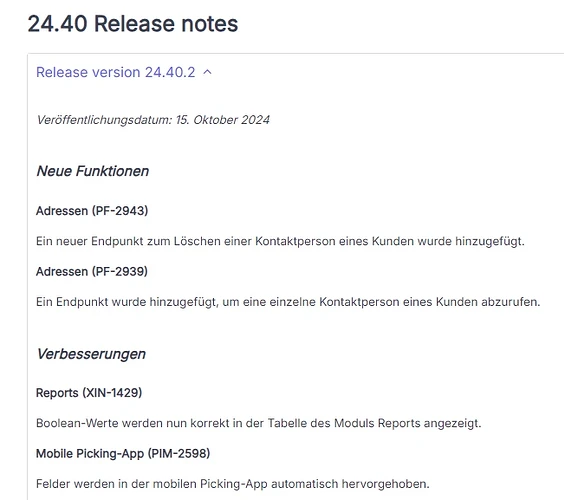Click the ticket number XIN-1429
The width and height of the screenshot is (564, 500).
pyautogui.click(x=112, y=392)
